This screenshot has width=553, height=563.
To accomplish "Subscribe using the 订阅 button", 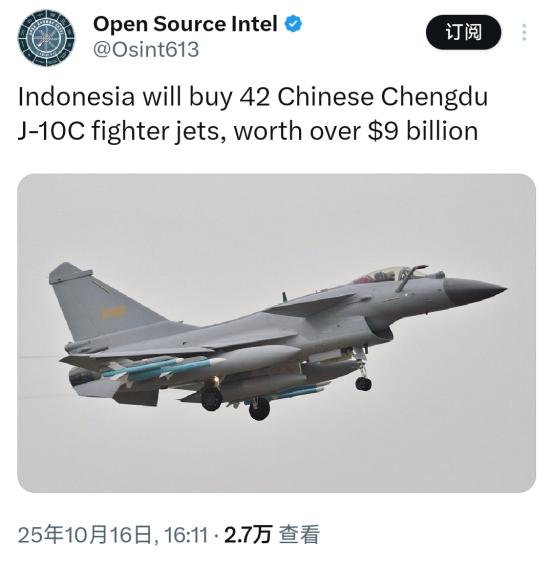I will pyautogui.click(x=463, y=32).
